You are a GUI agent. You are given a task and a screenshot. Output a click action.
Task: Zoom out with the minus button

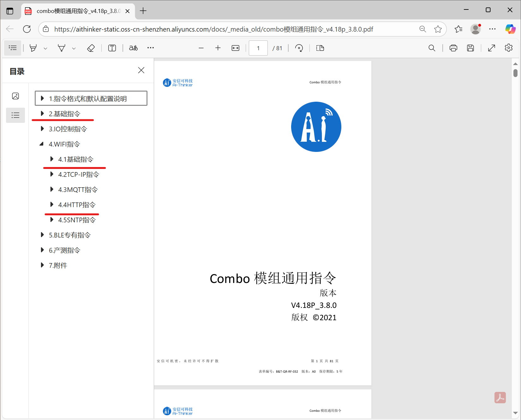click(x=201, y=48)
